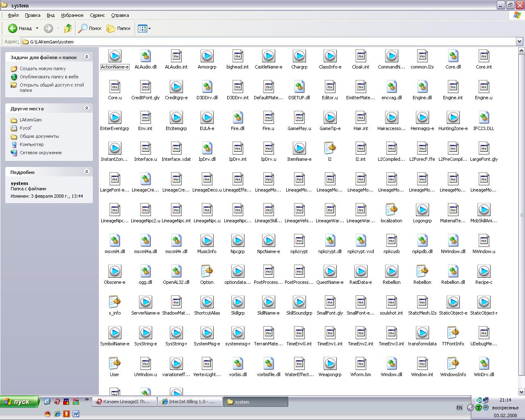Select the CreditFont.gly file icon
The height and width of the screenshot is (420, 525).
click(146, 87)
